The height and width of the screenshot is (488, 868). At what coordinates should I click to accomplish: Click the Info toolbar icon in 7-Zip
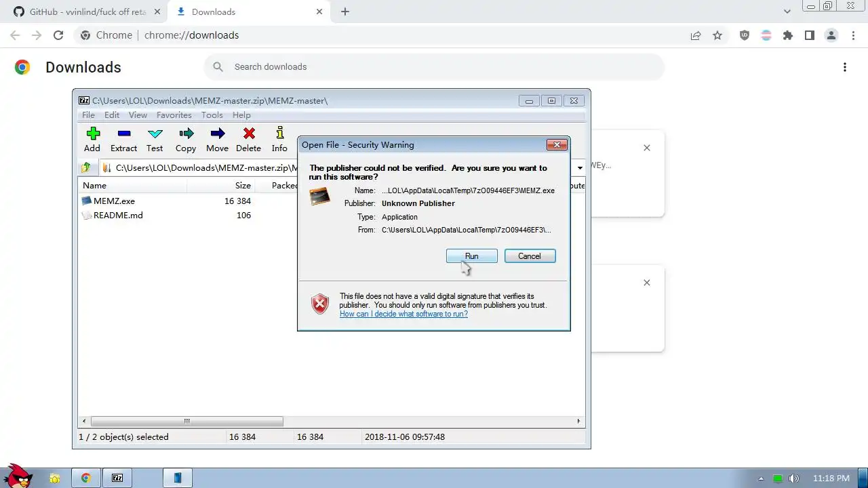(x=279, y=140)
